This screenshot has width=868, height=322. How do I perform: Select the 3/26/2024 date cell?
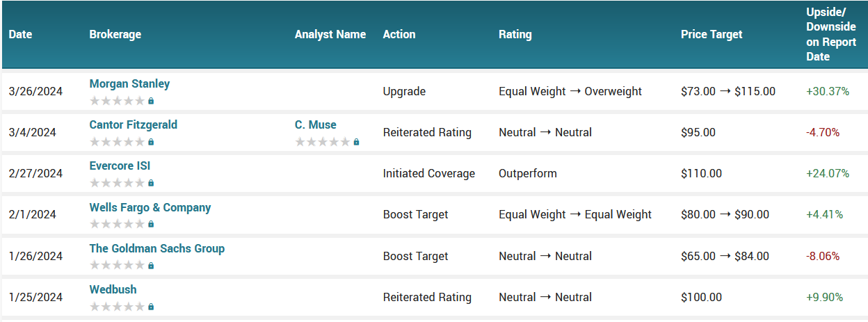(36, 91)
